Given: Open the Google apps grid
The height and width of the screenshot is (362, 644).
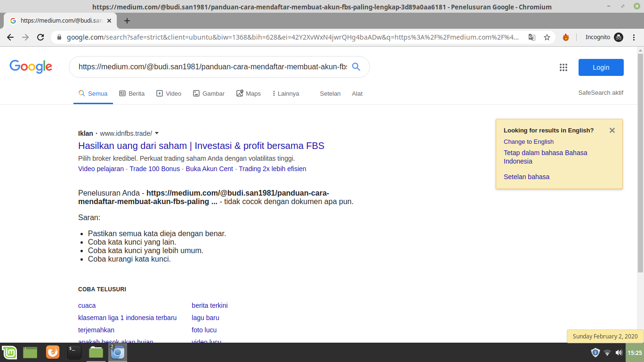Looking at the screenshot, I should pyautogui.click(x=563, y=67).
